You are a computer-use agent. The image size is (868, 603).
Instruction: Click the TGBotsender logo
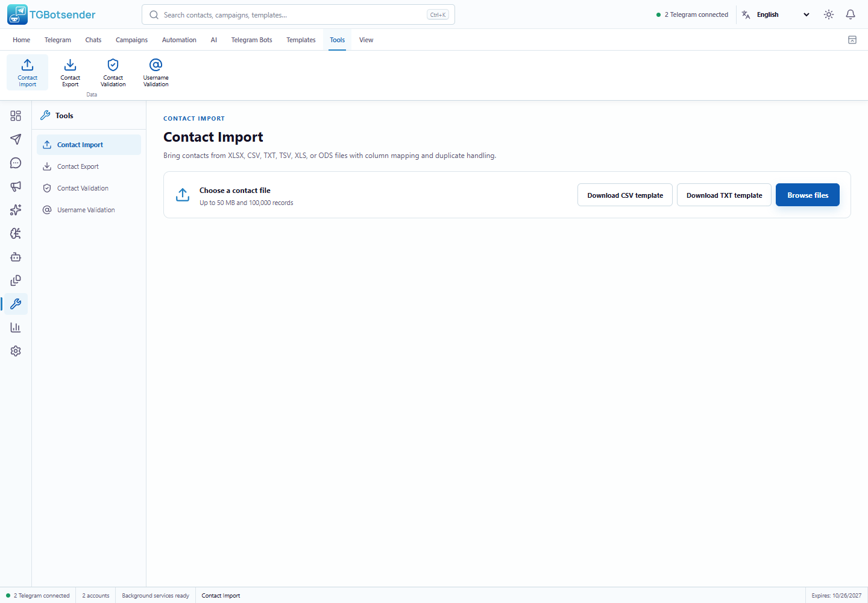[x=51, y=14]
